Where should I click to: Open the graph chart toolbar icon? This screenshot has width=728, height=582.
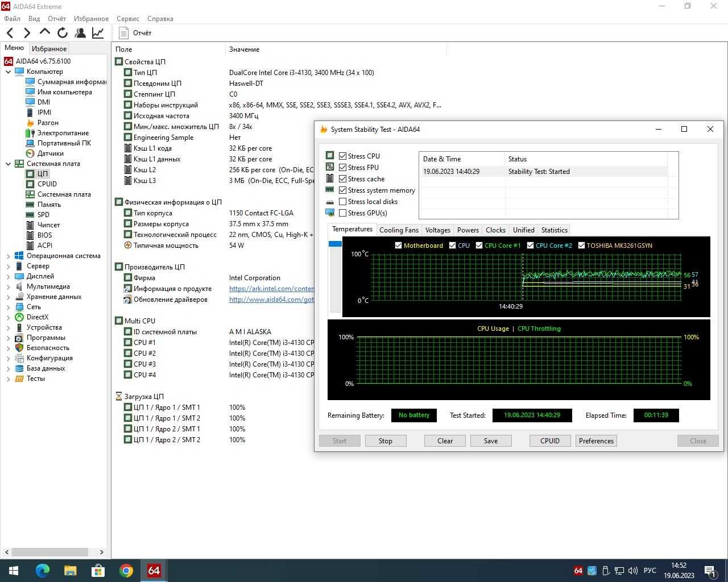tap(98, 33)
